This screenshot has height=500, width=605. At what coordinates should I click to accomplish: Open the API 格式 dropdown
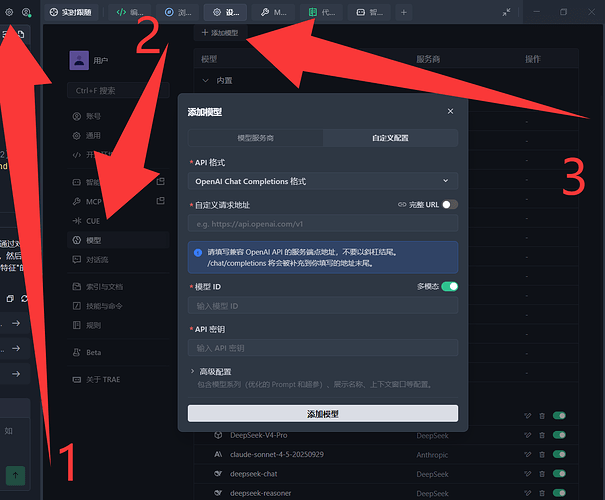point(323,181)
